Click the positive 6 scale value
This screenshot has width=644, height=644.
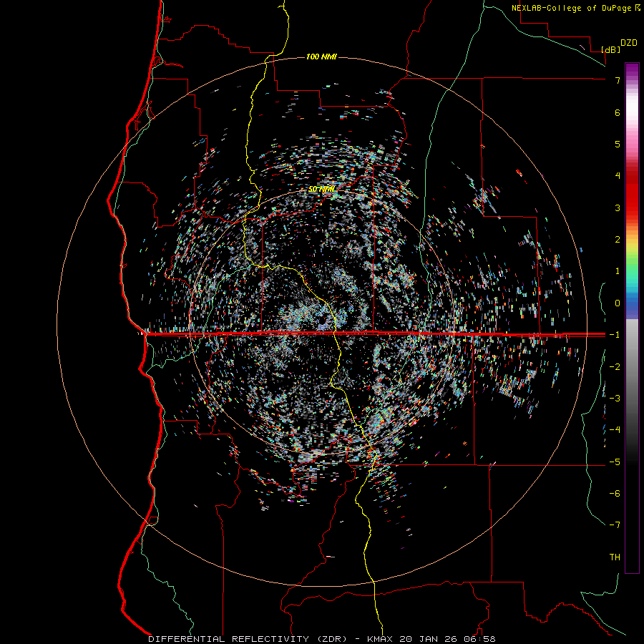coord(618,112)
